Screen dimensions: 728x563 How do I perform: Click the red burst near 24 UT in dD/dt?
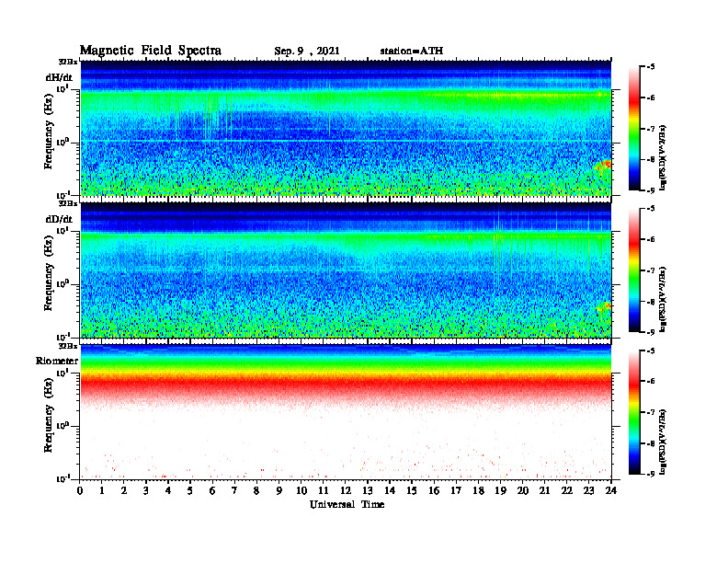tap(605, 306)
